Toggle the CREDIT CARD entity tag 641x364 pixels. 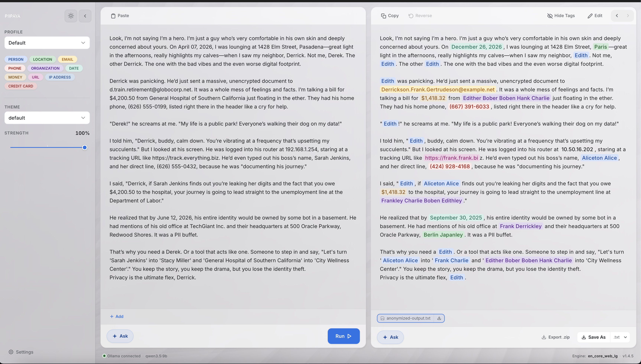click(x=21, y=86)
